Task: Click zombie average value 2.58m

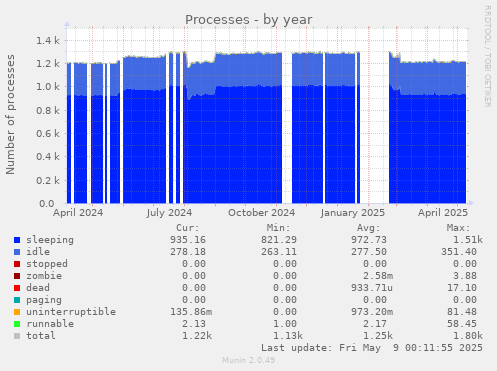Action: [x=378, y=276]
